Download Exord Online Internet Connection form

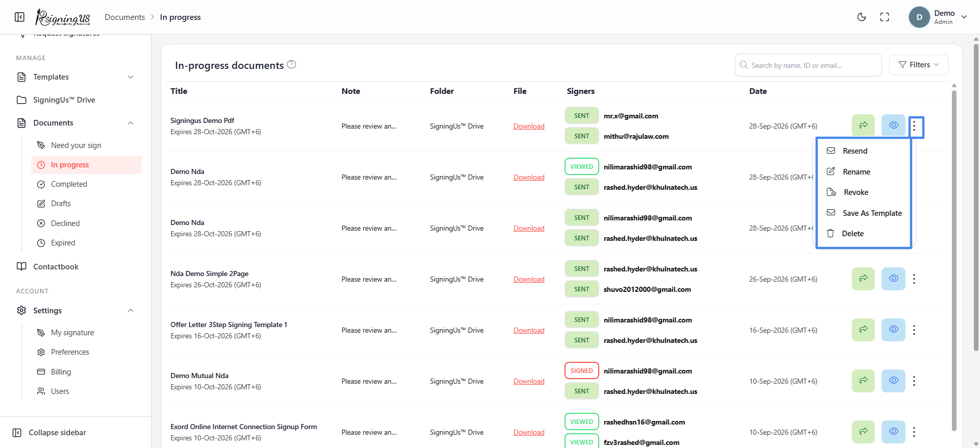[x=529, y=432]
